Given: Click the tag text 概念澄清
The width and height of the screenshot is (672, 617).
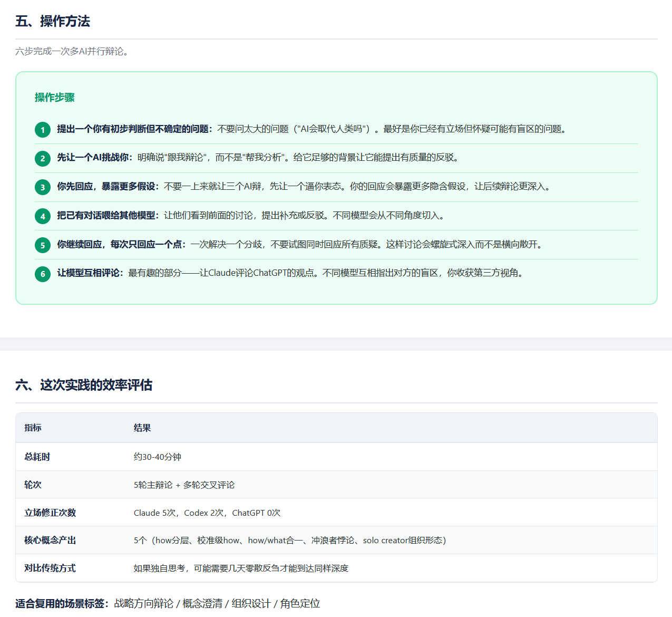Looking at the screenshot, I should coord(202,603).
